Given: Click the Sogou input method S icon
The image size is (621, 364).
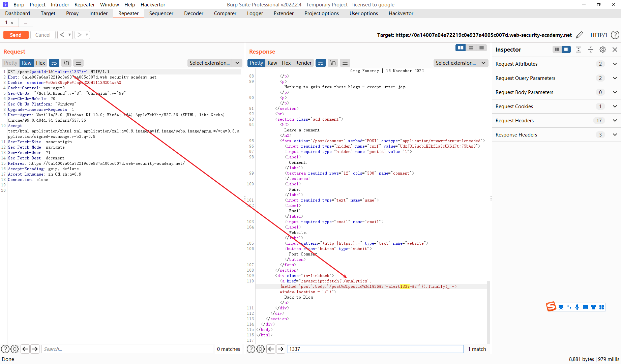Looking at the screenshot, I should (x=551, y=307).
